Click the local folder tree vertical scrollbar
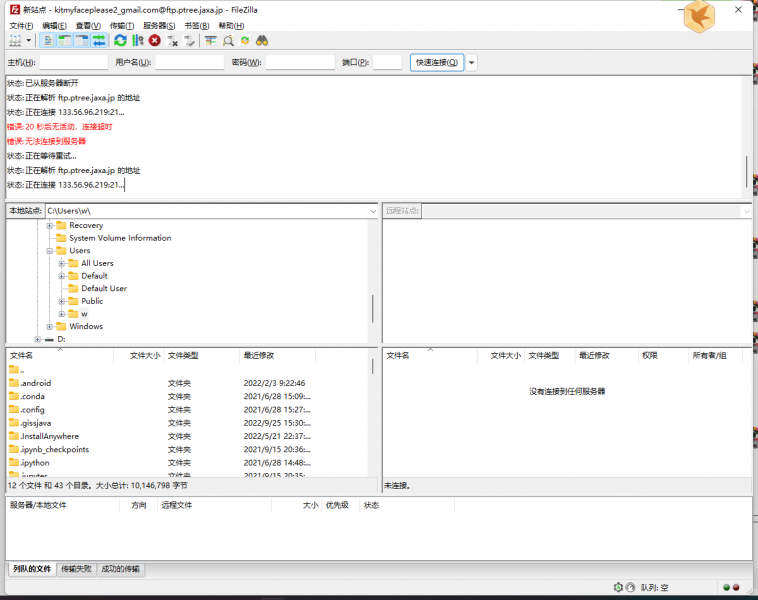758x600 pixels. coord(373,307)
